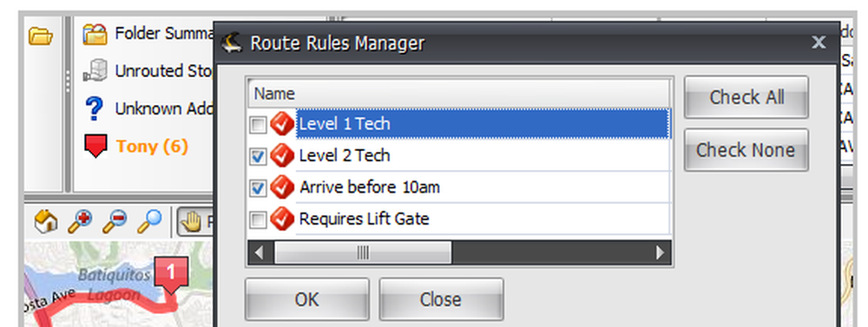Uncheck the Level 2 Tech rule
This screenshot has height=327, width=868.
[x=258, y=157]
